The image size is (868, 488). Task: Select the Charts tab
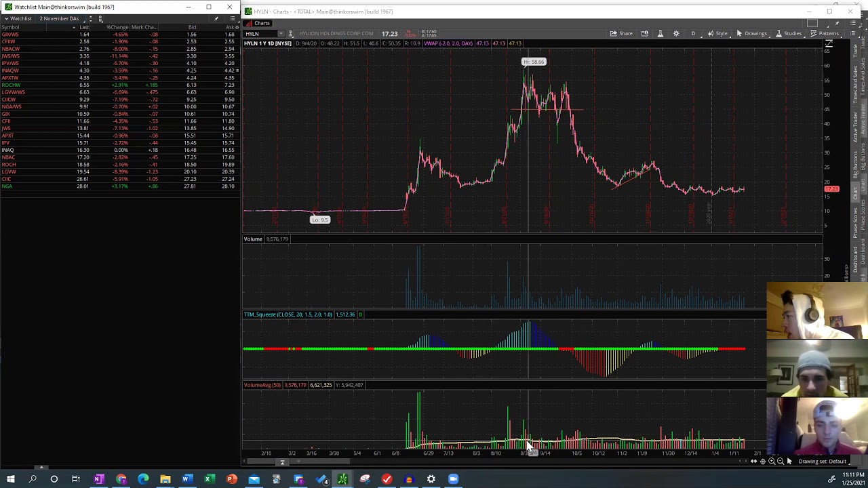pos(258,23)
